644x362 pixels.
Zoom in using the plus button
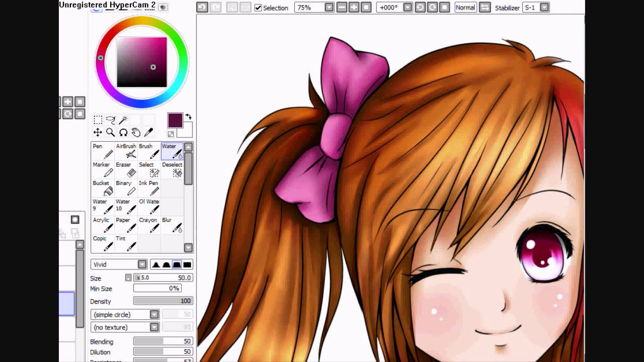coord(354,8)
